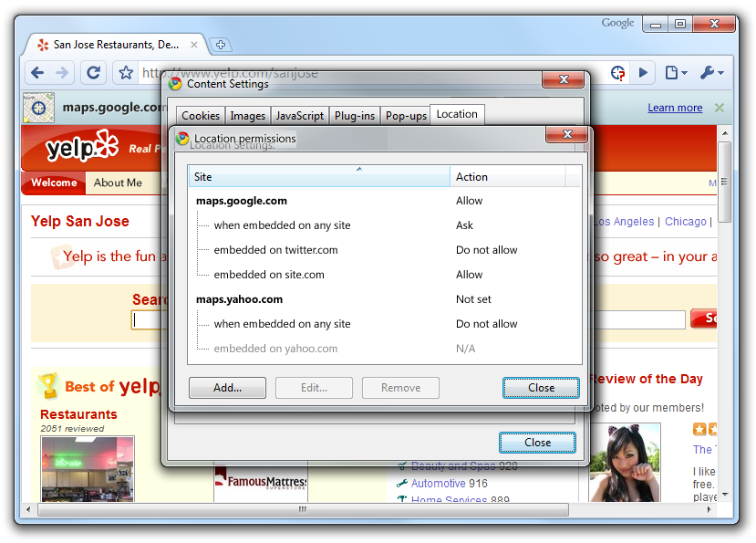The height and width of the screenshot is (543, 756).
Task: Click the Forward navigation arrow
Action: 62,73
